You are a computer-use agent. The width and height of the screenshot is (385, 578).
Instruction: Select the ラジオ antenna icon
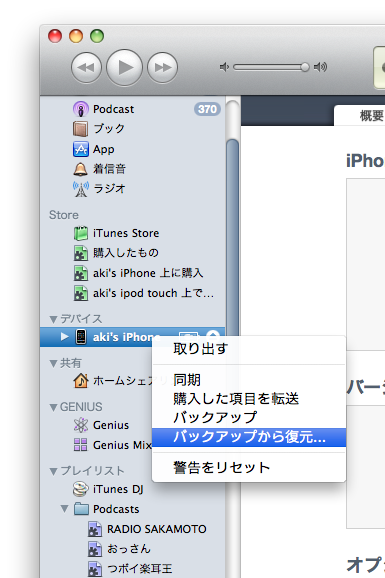[x=81, y=189]
